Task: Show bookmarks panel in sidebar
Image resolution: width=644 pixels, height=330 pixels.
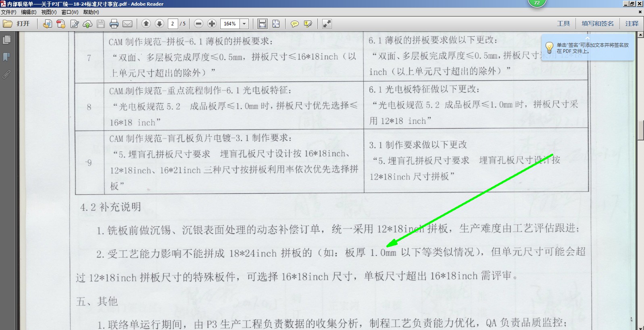Action: [x=6, y=57]
